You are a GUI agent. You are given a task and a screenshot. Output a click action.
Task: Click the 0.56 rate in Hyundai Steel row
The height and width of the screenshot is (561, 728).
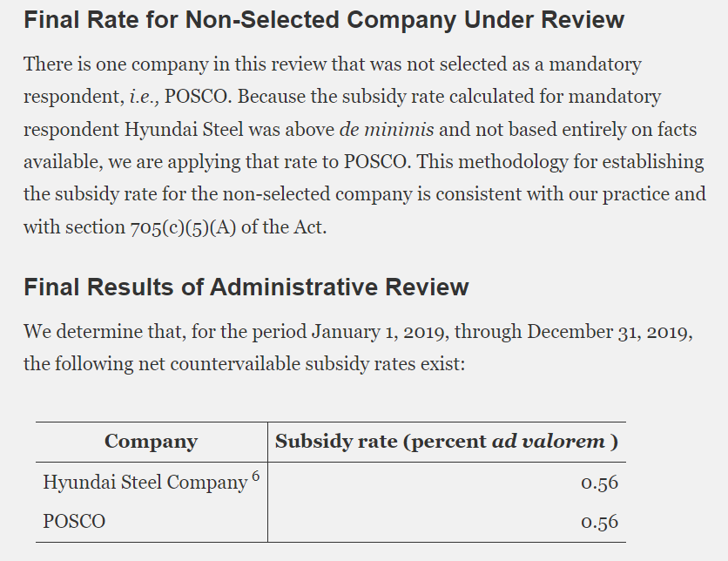pos(599,483)
